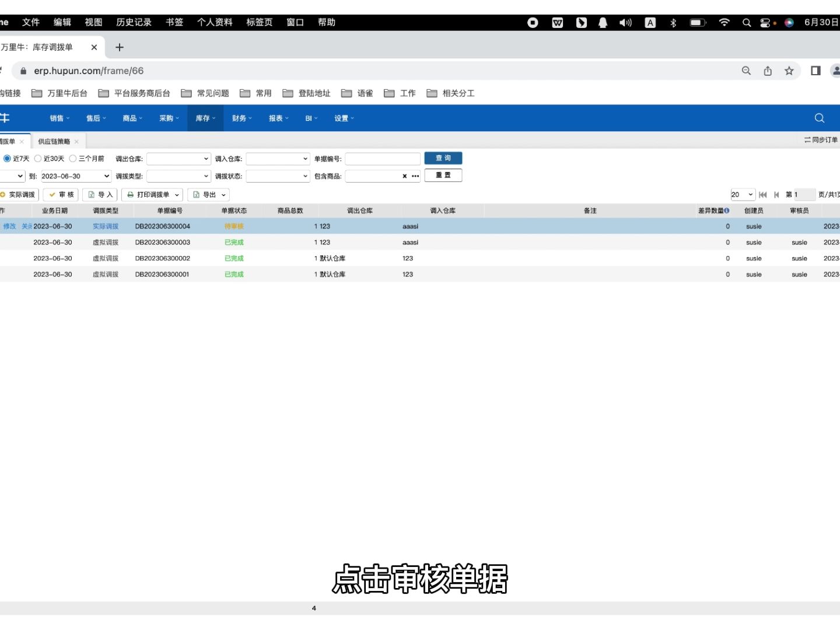840x630 pixels.
Task: Select the 近7天 radio button
Action: (x=7, y=157)
